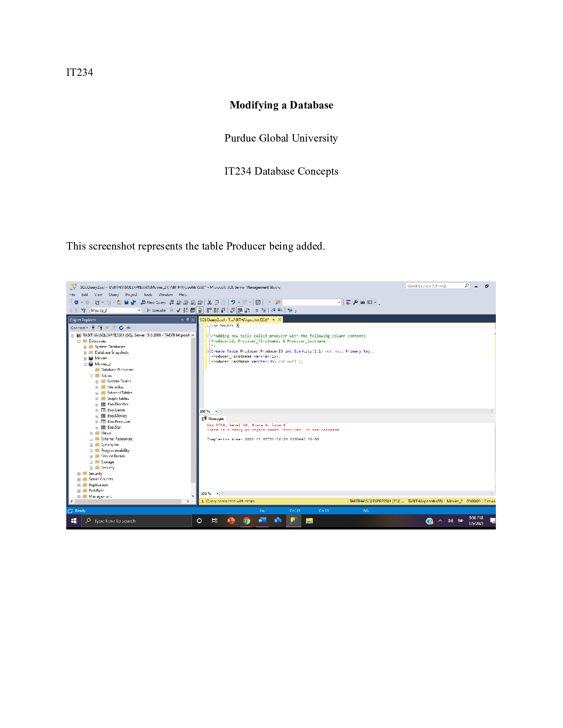Close the Object Explorer panel with X
563x728 pixels.
[193, 320]
